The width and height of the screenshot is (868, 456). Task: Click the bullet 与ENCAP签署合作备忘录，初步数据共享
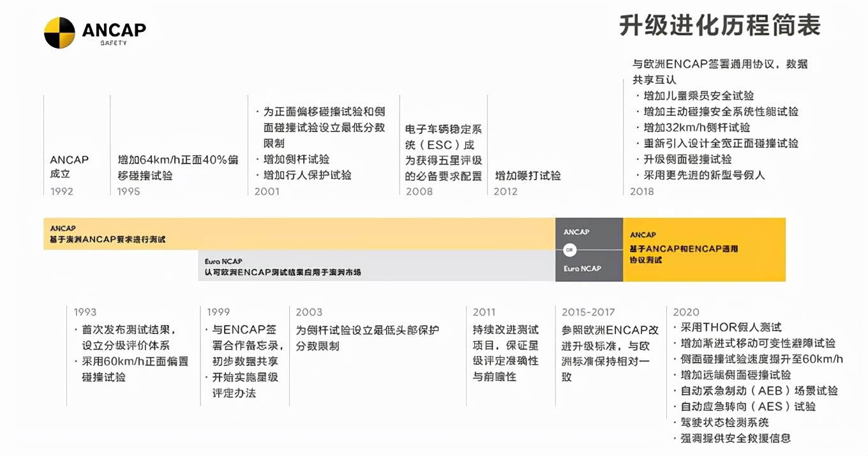[244, 346]
